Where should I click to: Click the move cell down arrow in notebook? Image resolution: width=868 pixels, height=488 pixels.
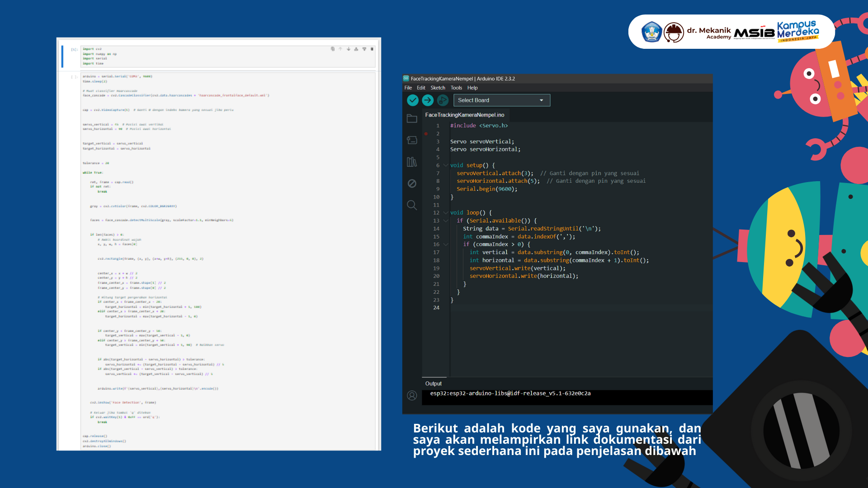349,49
